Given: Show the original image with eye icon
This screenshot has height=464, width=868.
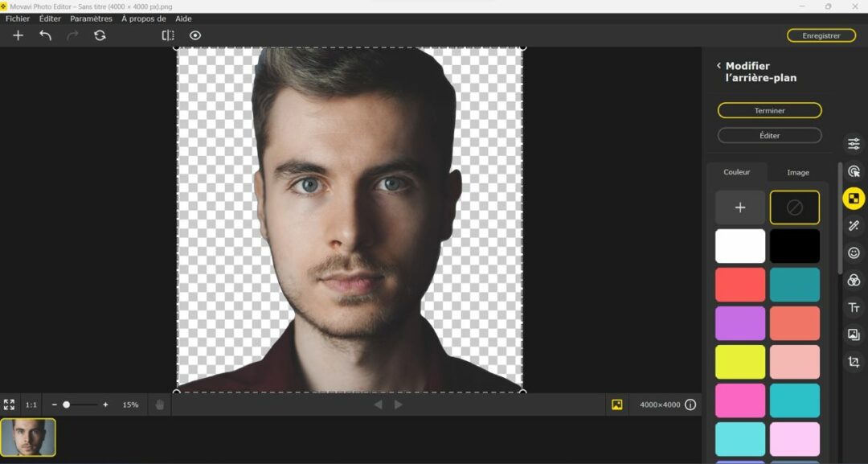Looking at the screenshot, I should [194, 35].
